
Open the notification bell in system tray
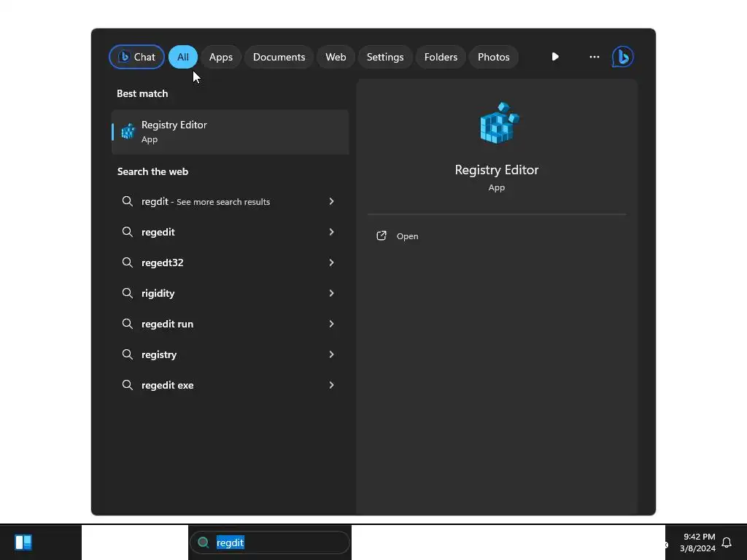(x=727, y=542)
